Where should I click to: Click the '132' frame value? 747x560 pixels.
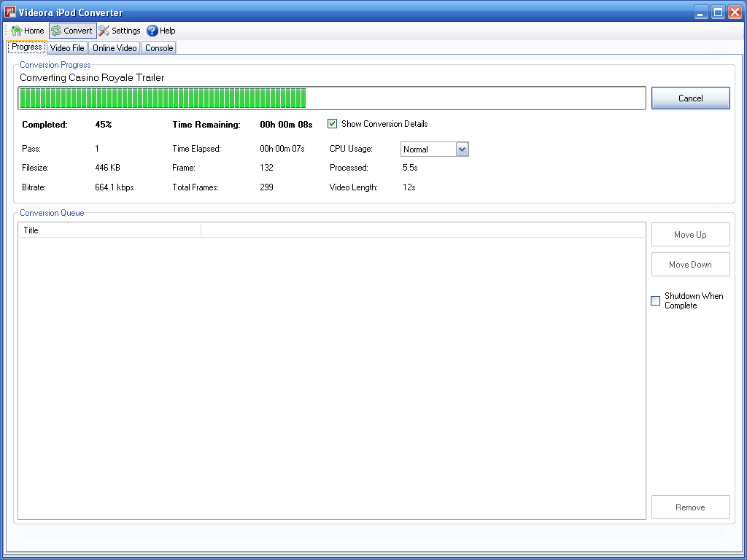[266, 168]
